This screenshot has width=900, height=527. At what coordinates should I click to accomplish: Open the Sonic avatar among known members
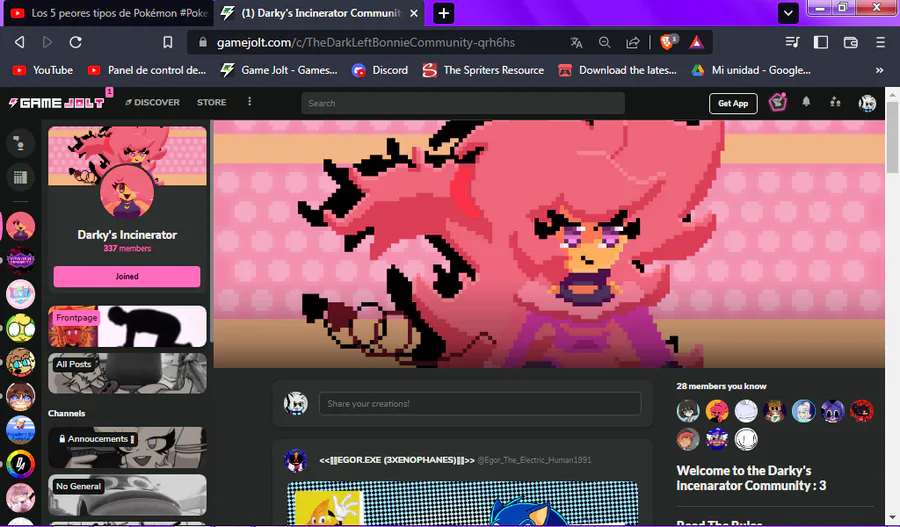[x=717, y=439]
